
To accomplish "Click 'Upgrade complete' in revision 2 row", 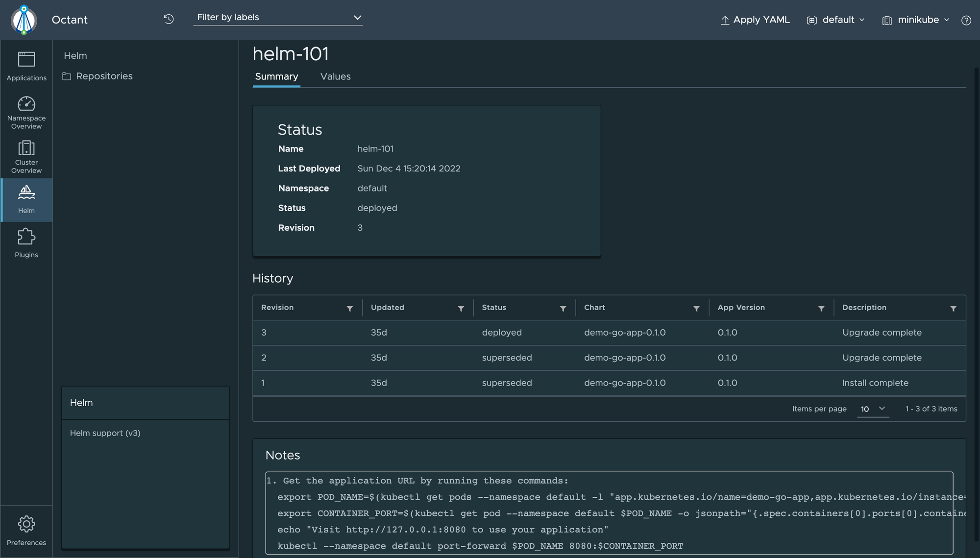I will point(882,358).
